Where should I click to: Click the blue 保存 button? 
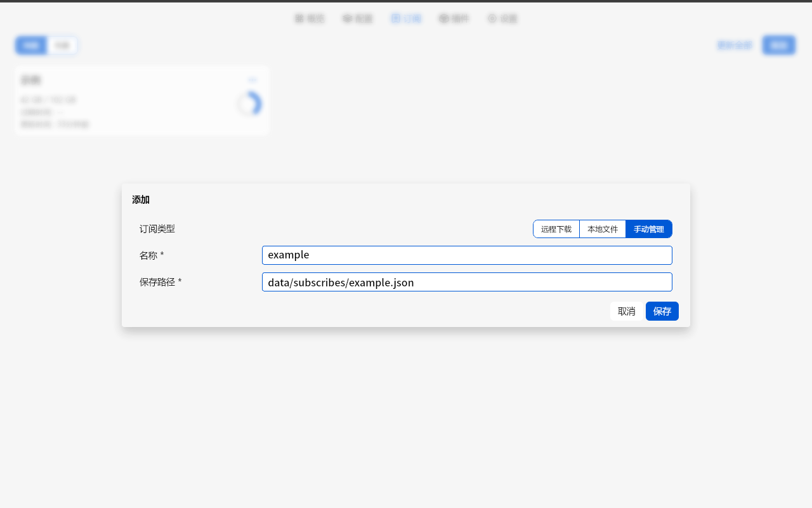tap(662, 311)
